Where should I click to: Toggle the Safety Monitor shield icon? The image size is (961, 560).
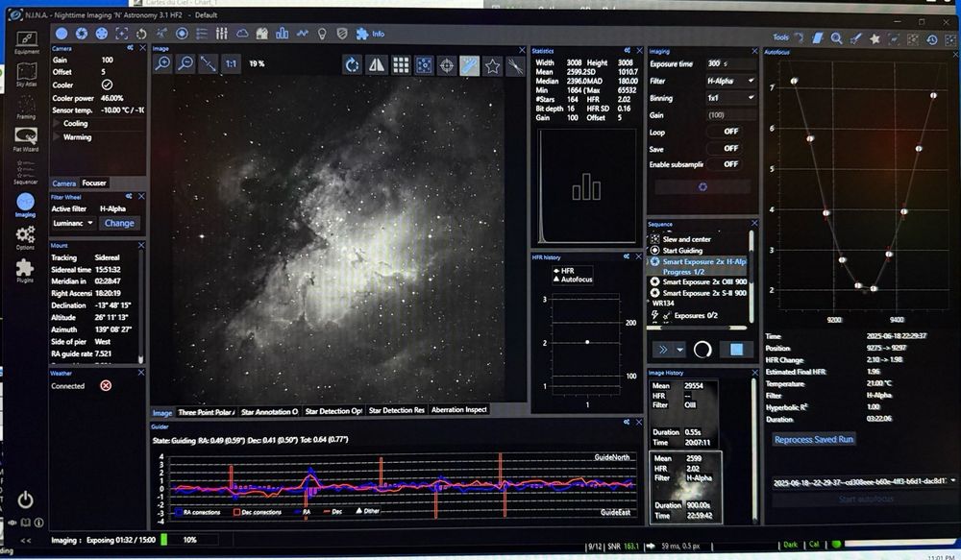tap(343, 35)
